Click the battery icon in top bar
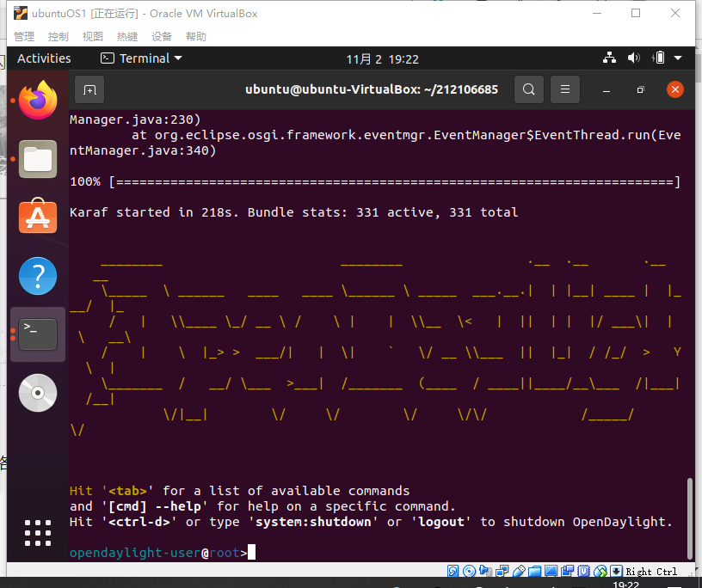Screen dimensions: 702x588 coord(659,58)
